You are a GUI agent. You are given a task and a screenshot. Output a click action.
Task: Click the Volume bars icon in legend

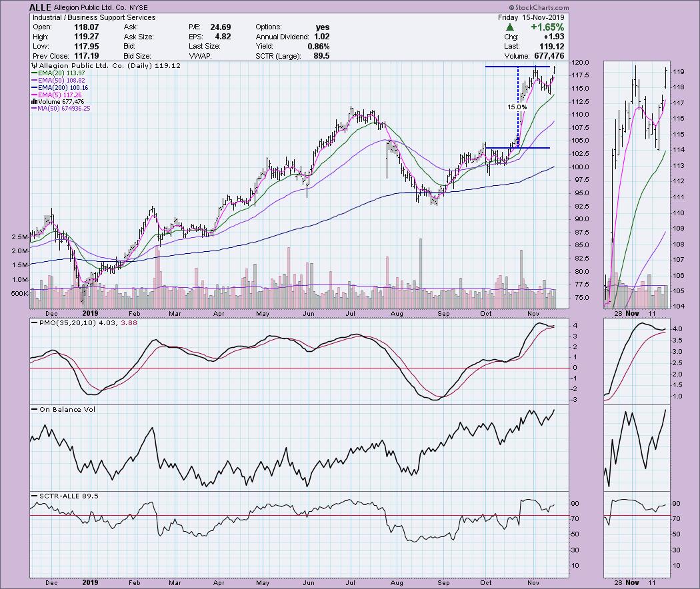(33, 101)
